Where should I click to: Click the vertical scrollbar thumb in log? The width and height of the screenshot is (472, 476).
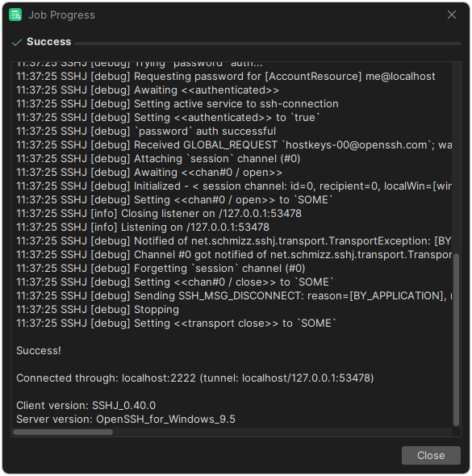456,339
